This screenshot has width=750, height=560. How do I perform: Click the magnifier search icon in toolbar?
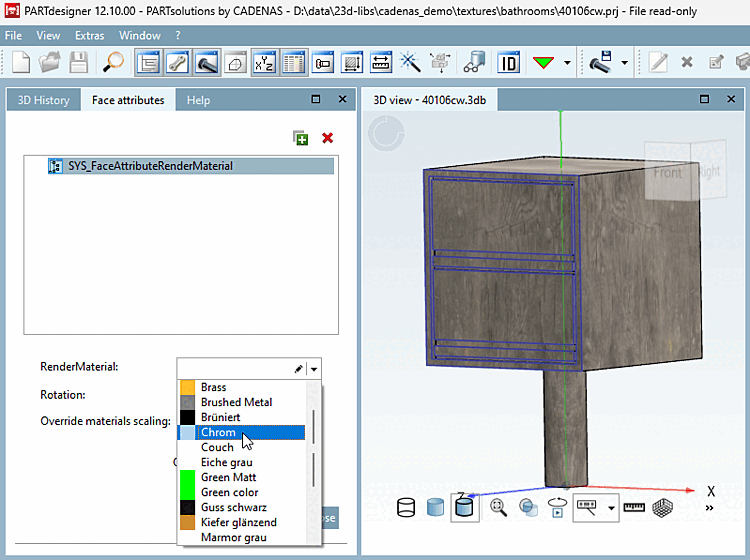114,62
